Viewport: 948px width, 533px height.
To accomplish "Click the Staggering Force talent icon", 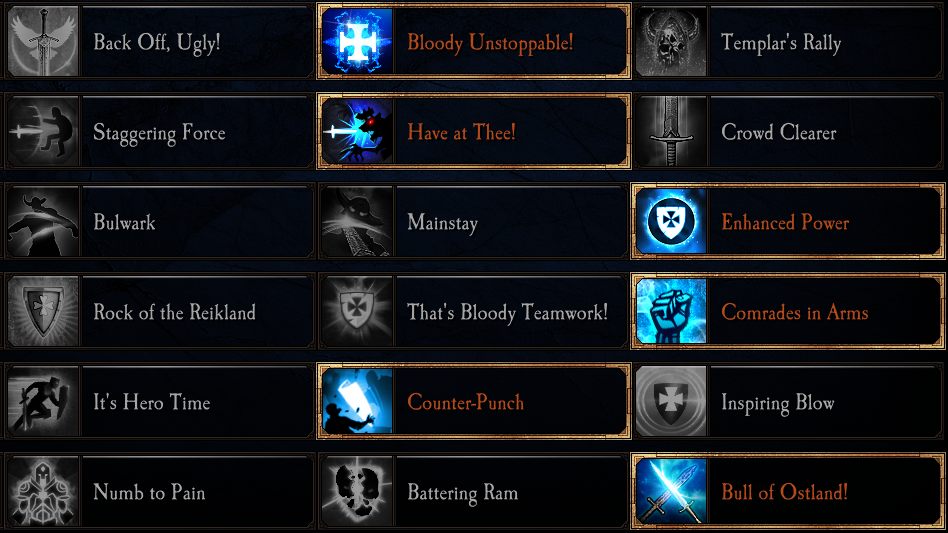I will click(x=43, y=133).
